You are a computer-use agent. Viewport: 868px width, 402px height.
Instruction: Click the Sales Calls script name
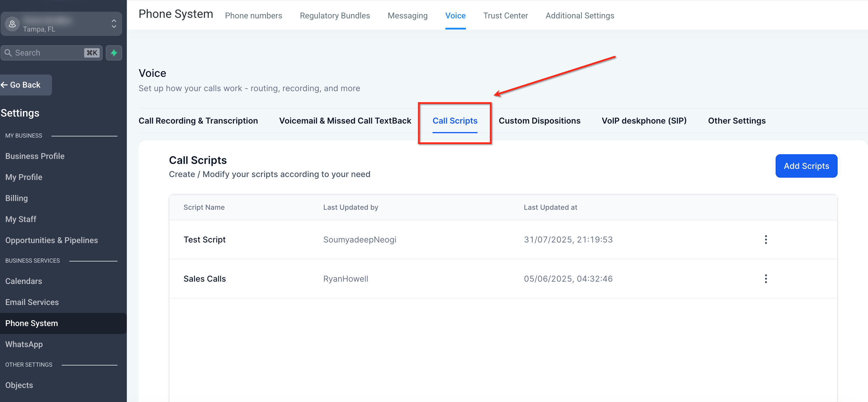(205, 279)
